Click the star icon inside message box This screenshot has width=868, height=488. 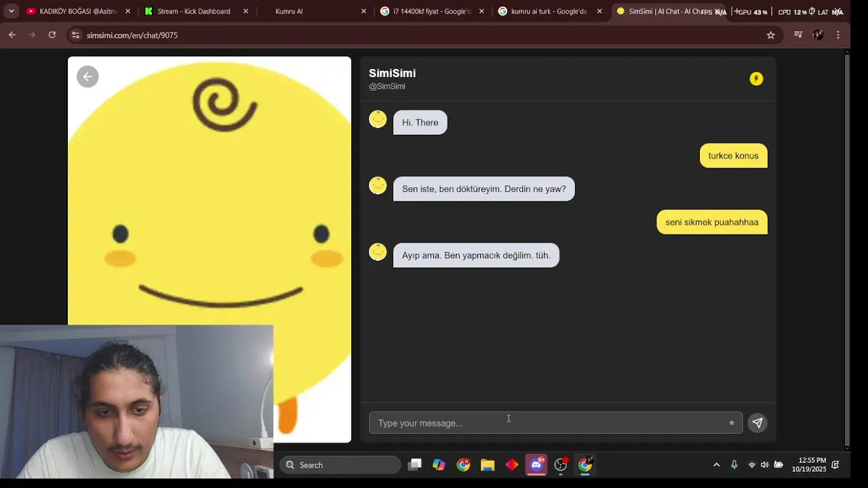click(731, 423)
